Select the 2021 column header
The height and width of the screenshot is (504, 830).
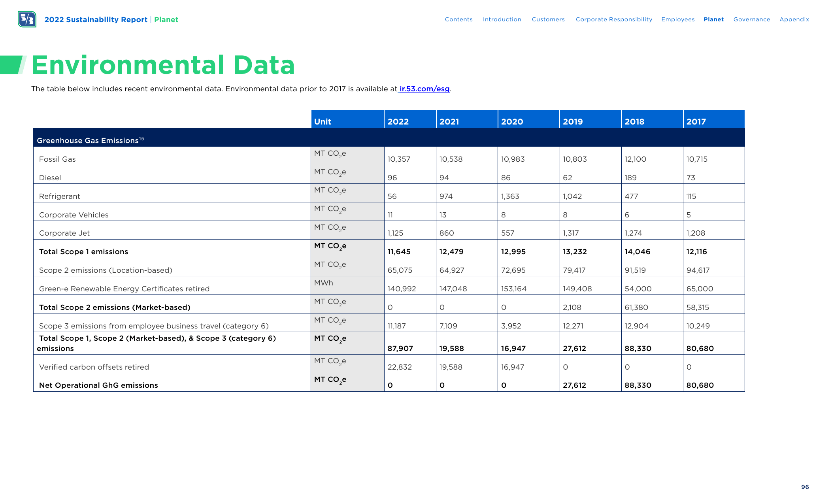(x=467, y=119)
